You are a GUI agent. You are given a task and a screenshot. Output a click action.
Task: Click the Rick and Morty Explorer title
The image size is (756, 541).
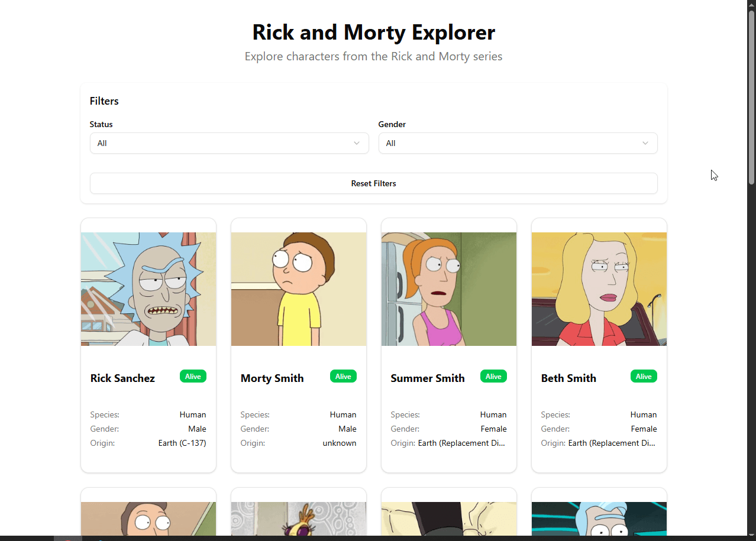point(373,32)
